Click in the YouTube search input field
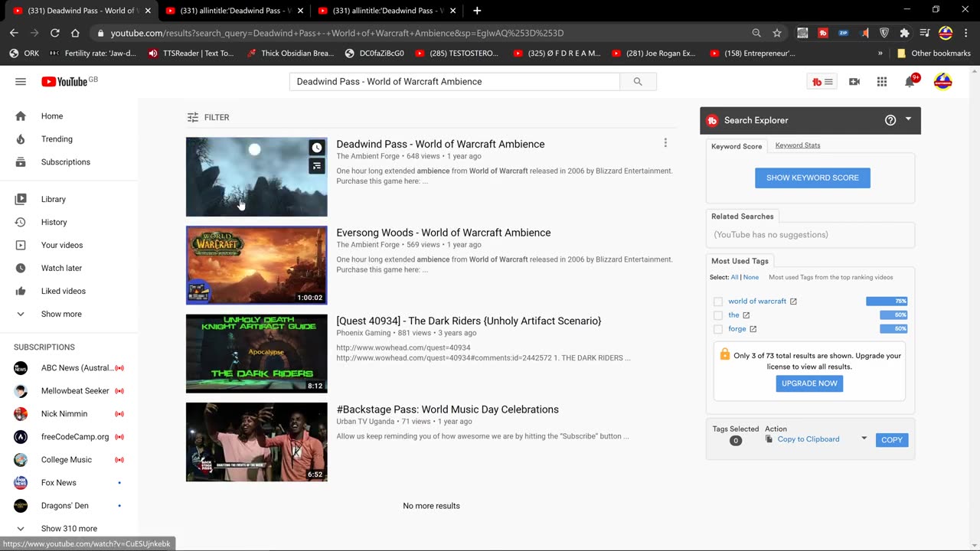Screen dimensions: 980x551 [x=454, y=82]
